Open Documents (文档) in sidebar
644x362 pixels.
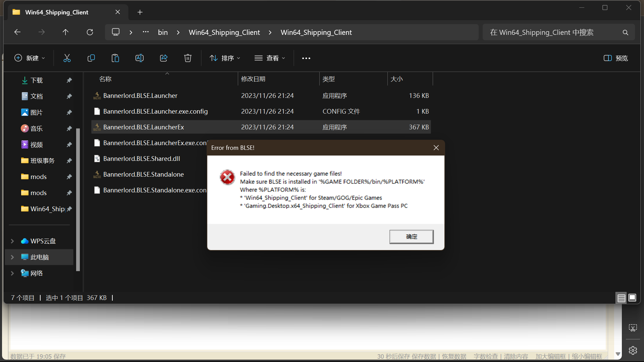click(x=37, y=96)
